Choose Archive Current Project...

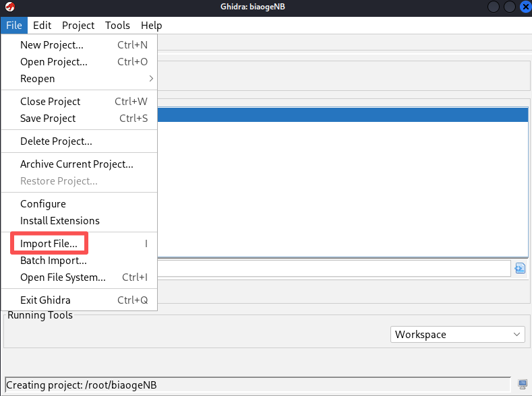coord(79,164)
